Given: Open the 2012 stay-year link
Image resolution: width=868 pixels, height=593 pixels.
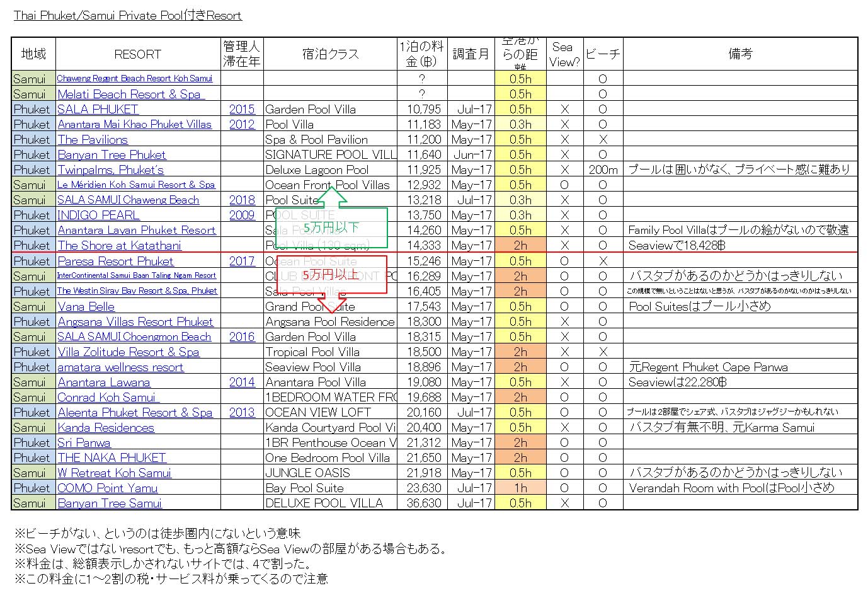Looking at the screenshot, I should click(242, 124).
